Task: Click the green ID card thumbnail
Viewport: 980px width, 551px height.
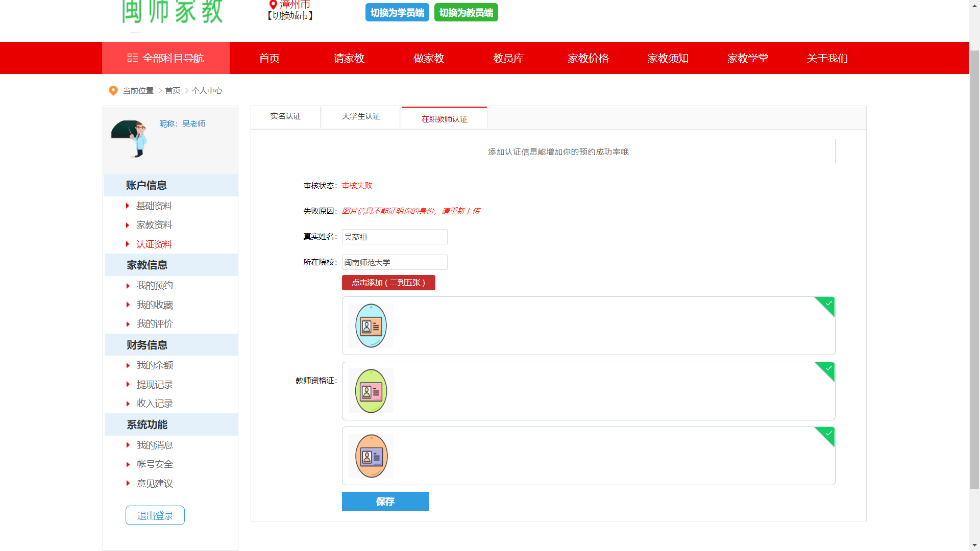Action: tap(371, 391)
